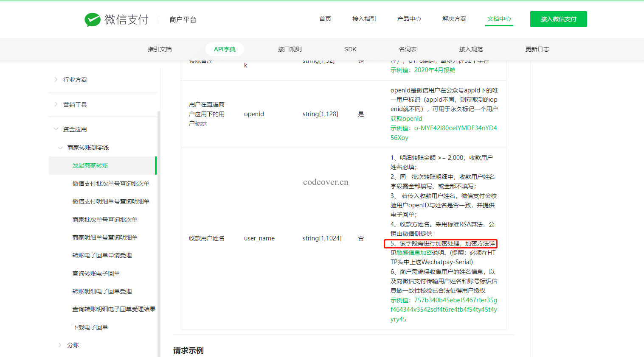Select 查询转账电子回单 in the sidebar
Image resolution: width=644 pixels, height=357 pixels.
[x=96, y=273]
